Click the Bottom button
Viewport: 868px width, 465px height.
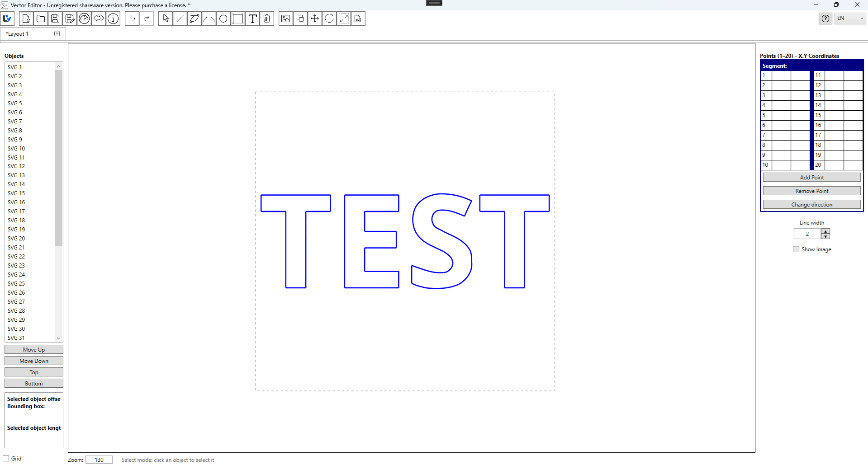pos(34,383)
